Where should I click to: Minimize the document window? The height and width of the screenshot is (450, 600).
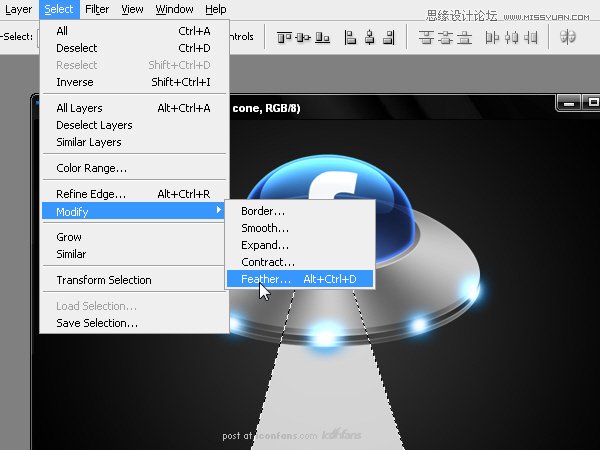pyautogui.click(x=566, y=102)
